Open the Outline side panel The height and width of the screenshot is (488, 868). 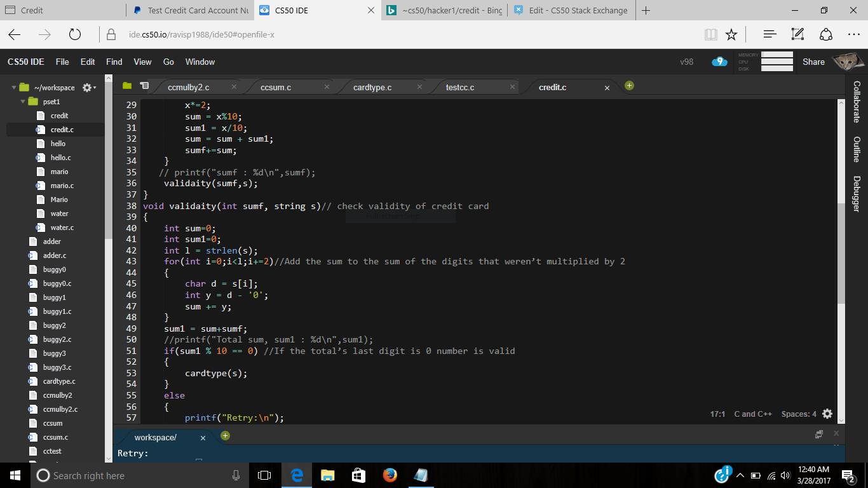coord(857,149)
